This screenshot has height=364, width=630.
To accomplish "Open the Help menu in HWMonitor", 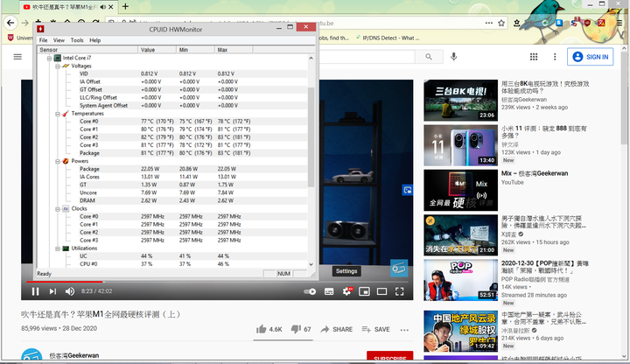I will tap(94, 40).
